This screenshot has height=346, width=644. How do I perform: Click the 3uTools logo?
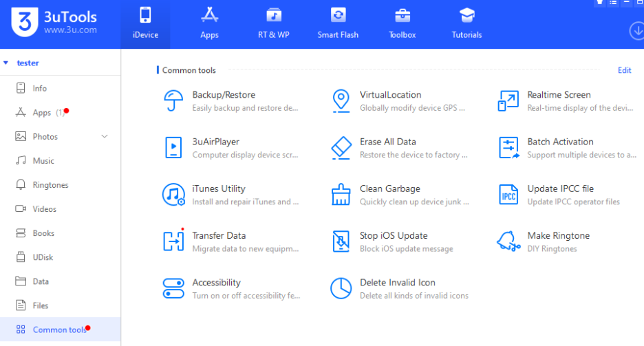pyautogui.click(x=25, y=22)
